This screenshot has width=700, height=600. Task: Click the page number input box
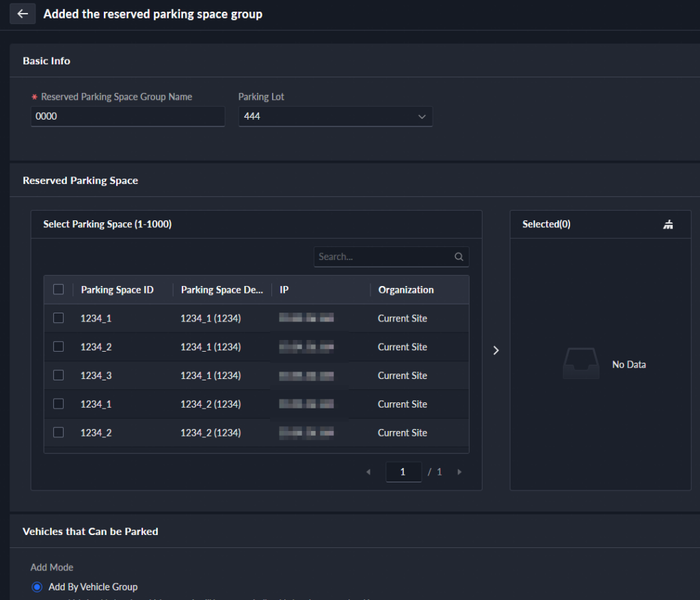403,472
